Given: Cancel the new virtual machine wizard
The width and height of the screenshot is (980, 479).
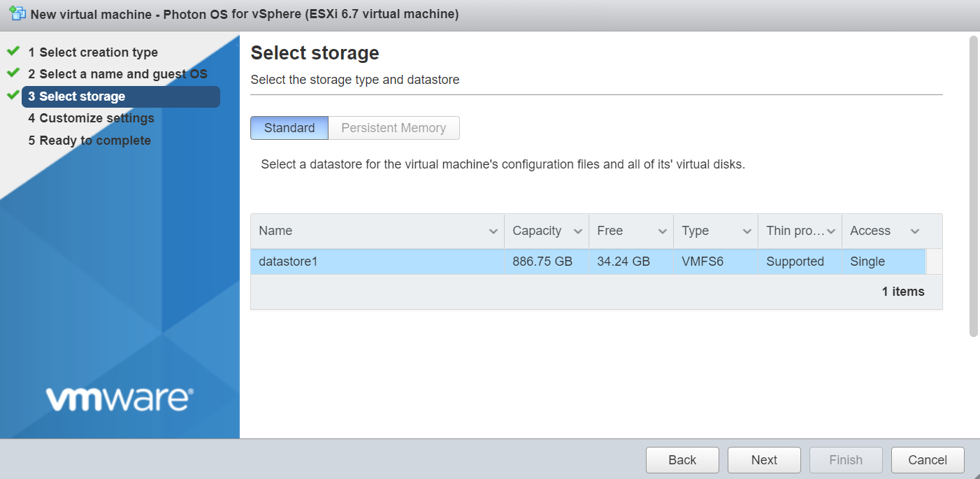Looking at the screenshot, I should tap(928, 460).
